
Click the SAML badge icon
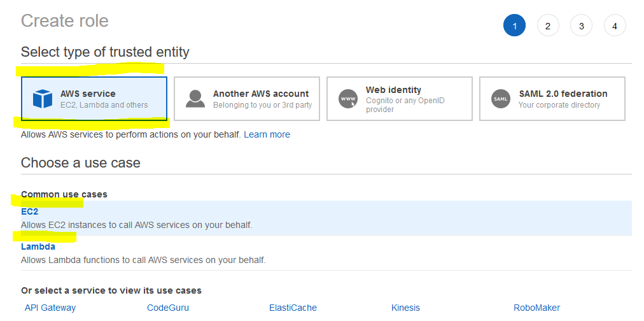[x=501, y=99]
